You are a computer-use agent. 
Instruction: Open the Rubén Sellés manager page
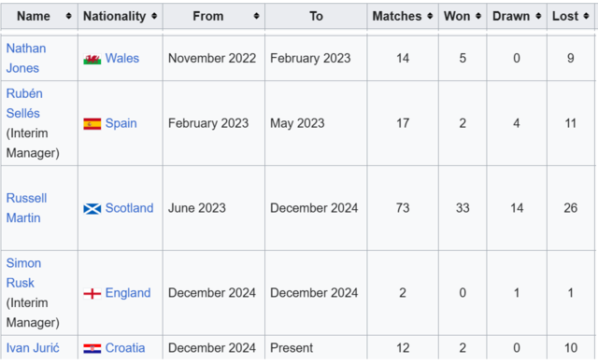(24, 104)
